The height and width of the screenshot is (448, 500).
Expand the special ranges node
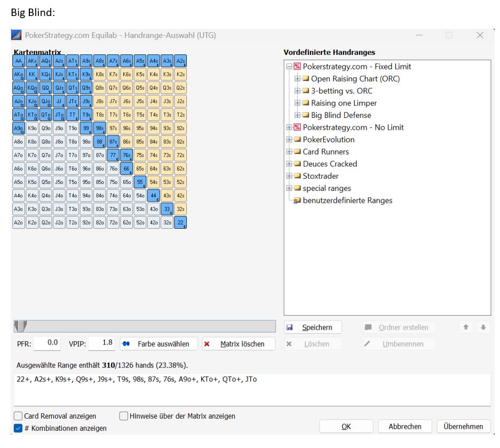coord(289,188)
